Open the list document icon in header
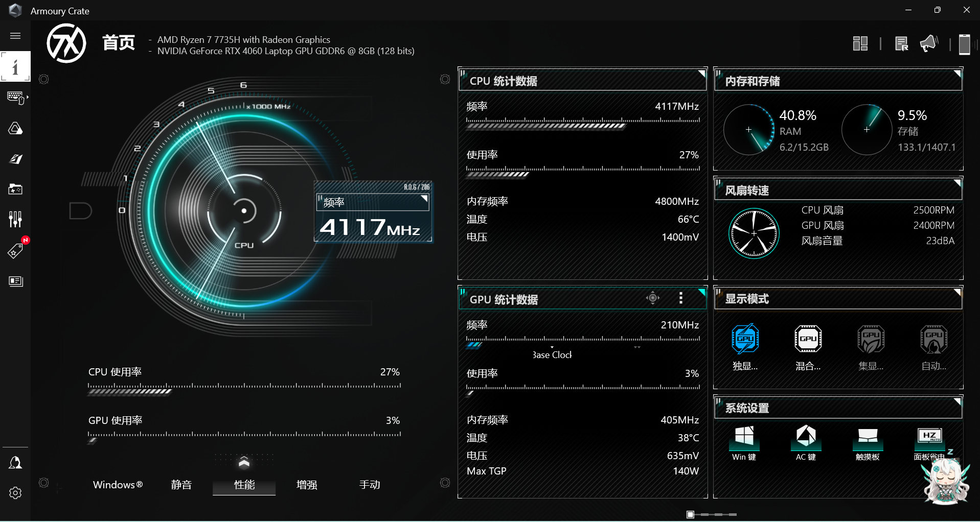The width and height of the screenshot is (980, 522). click(901, 44)
